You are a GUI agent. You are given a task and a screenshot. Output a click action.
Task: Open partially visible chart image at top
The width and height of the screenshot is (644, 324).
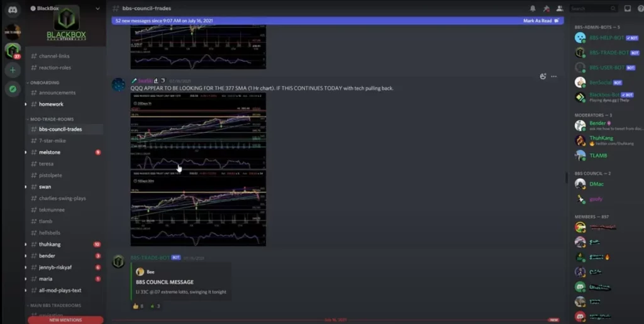pos(198,47)
